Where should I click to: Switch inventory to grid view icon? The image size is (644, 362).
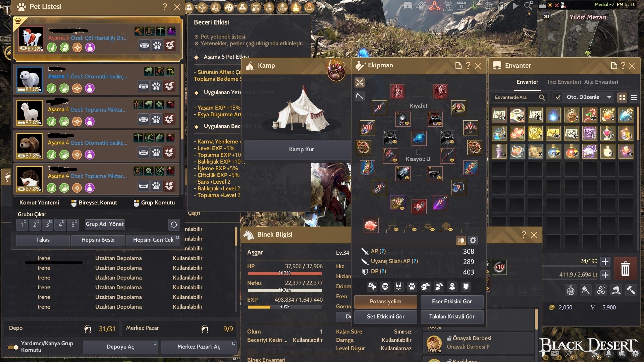[x=622, y=98]
